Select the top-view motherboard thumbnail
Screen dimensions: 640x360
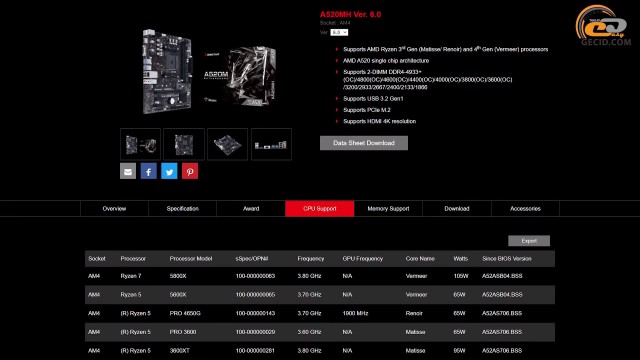pos(184,144)
